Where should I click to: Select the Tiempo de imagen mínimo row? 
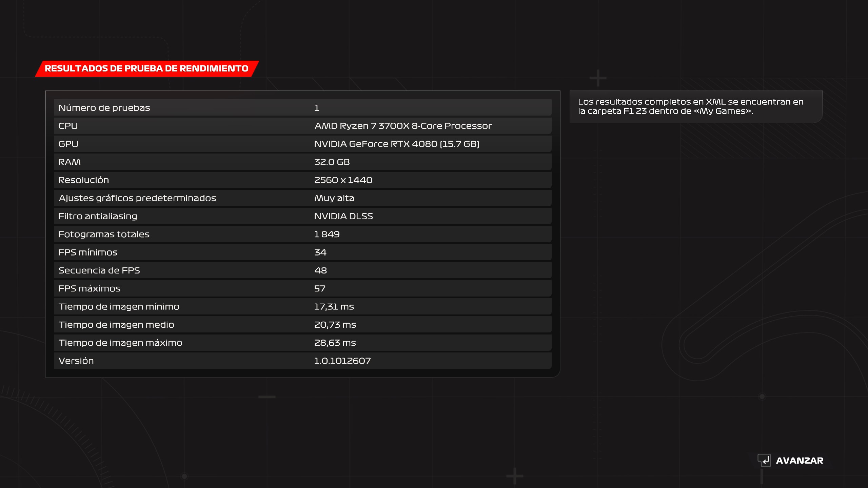(302, 307)
